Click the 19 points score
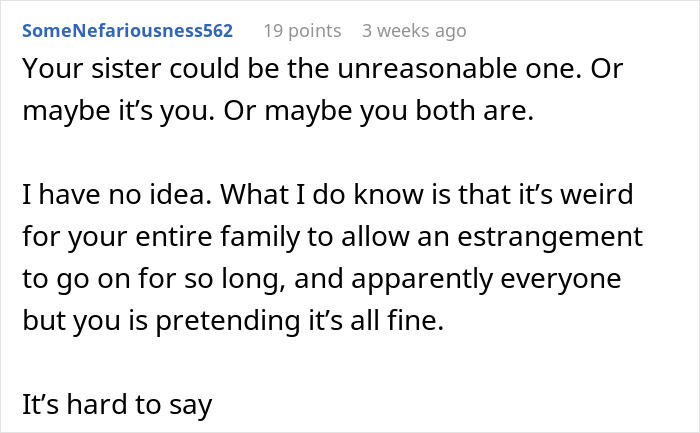700x433 pixels. pyautogui.click(x=303, y=30)
